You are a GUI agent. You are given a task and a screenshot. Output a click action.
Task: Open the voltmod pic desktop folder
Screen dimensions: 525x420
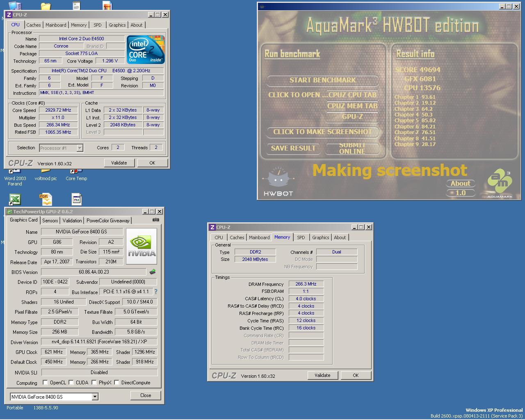(x=46, y=175)
